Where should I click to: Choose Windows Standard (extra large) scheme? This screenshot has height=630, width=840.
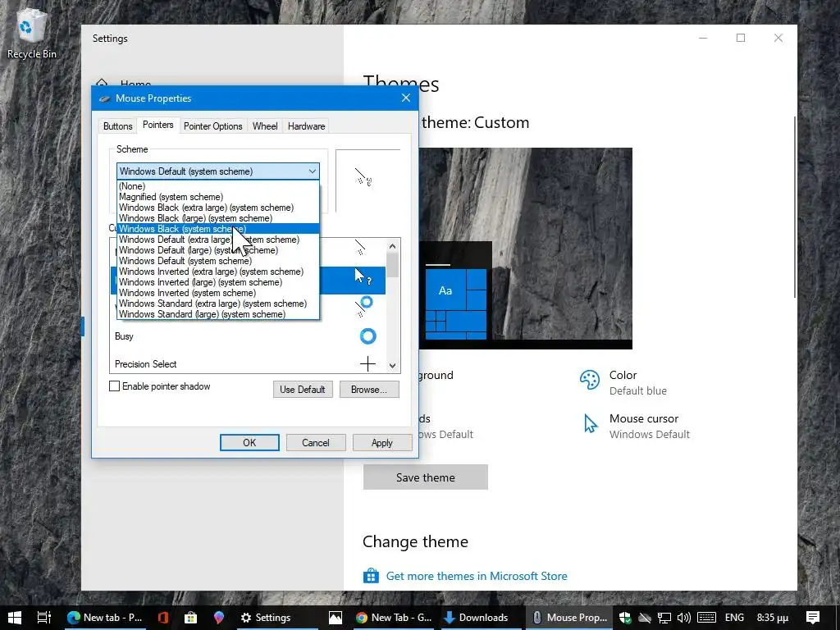218,304
